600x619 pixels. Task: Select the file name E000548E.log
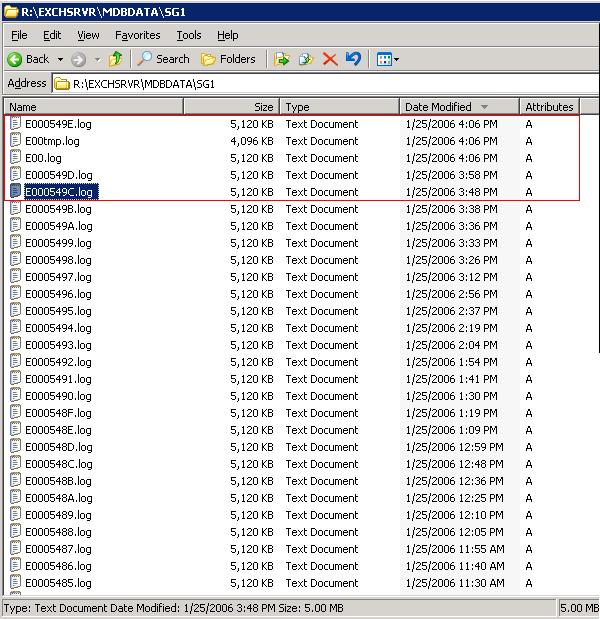(x=58, y=430)
